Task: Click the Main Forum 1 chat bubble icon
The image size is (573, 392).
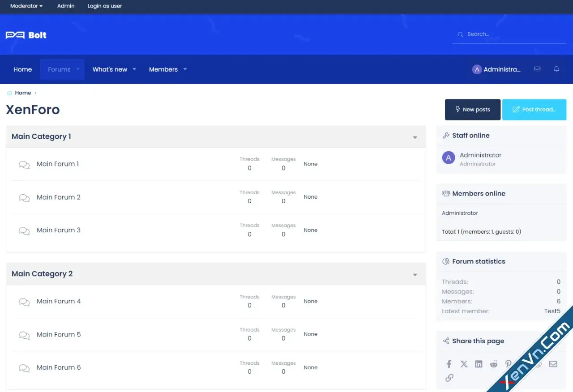Action: click(x=24, y=165)
